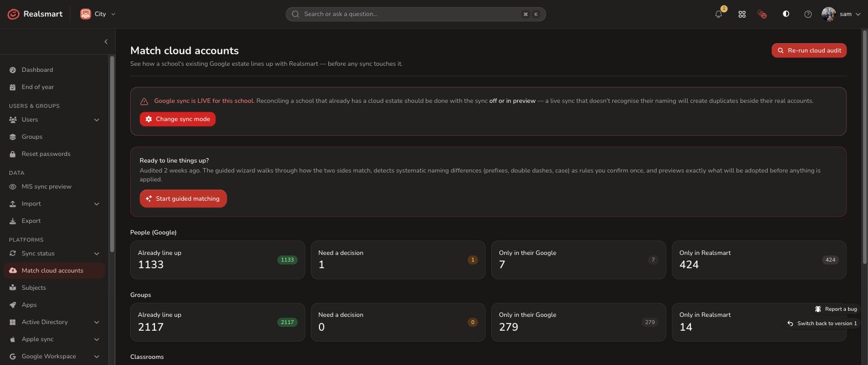868x365 pixels.
Task: Click sam's profile avatar
Action: coord(828,14)
